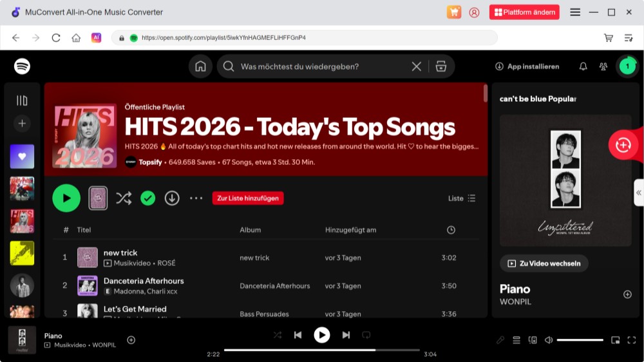Viewport: 644px width, 362px height.
Task: Click Zur Liste hinzufügen button
Action: tap(248, 198)
